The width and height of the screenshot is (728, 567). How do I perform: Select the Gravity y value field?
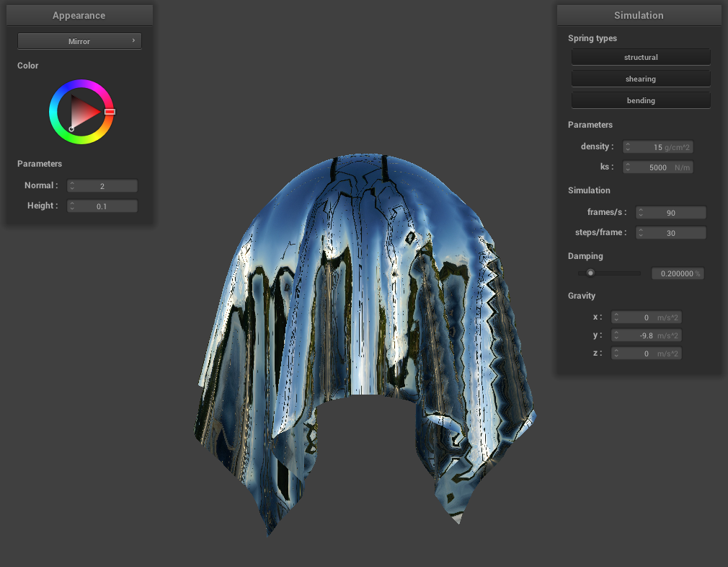(646, 335)
